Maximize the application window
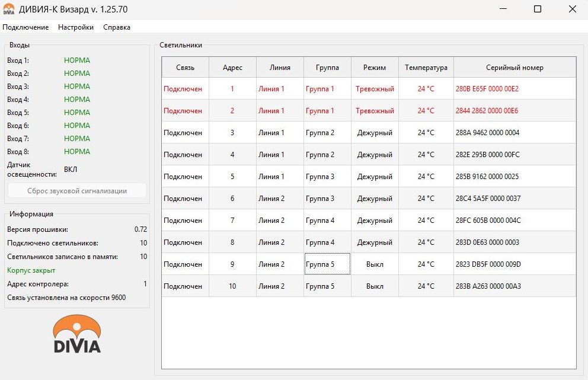The image size is (588, 380). 537,9
